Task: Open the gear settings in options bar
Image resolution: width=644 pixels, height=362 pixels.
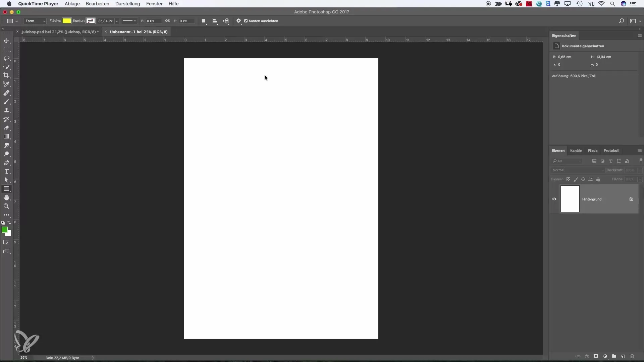Action: point(239,21)
